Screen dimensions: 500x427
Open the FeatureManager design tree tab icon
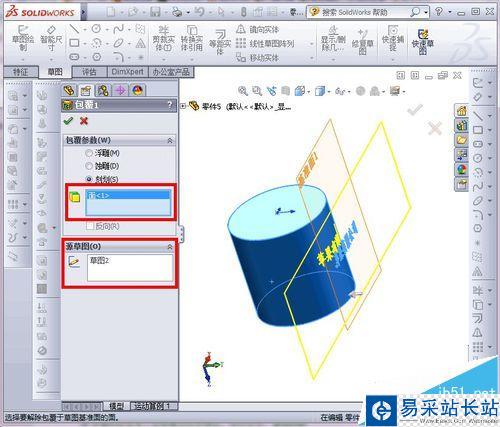[x=69, y=90]
